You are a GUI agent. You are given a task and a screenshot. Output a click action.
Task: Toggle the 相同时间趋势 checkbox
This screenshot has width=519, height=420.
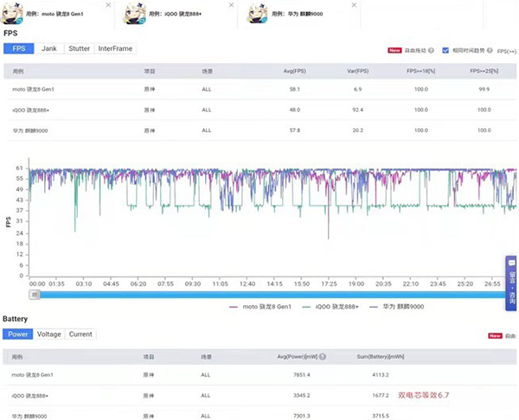click(445, 50)
